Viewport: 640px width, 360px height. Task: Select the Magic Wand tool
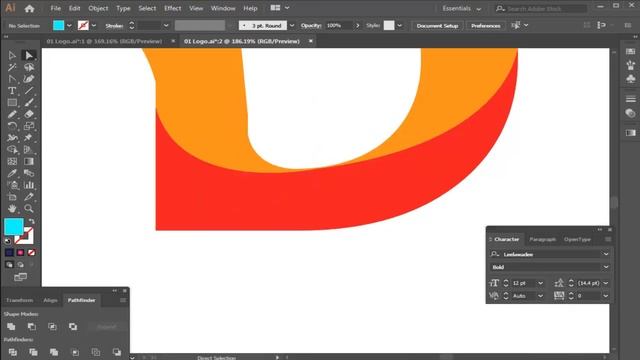(12, 67)
